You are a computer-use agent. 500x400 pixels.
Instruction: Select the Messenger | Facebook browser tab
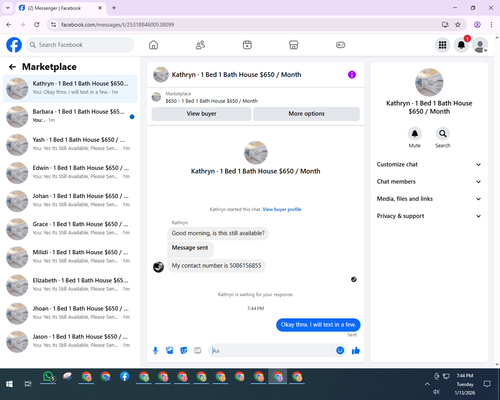(60, 8)
